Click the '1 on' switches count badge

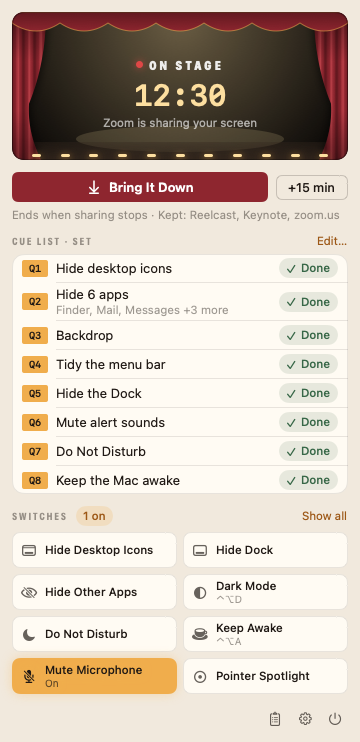click(x=94, y=516)
